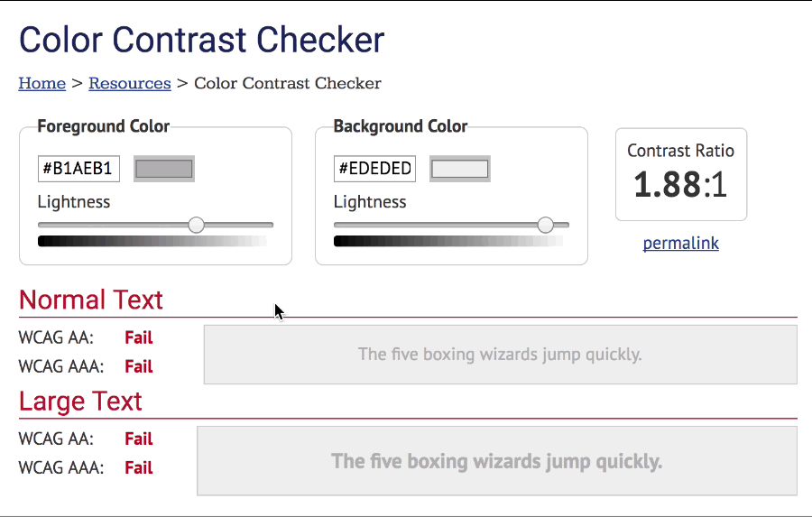Click Large Text WCAG AAA Fail result
Image resolution: width=812 pixels, height=517 pixels.
pyautogui.click(x=138, y=468)
